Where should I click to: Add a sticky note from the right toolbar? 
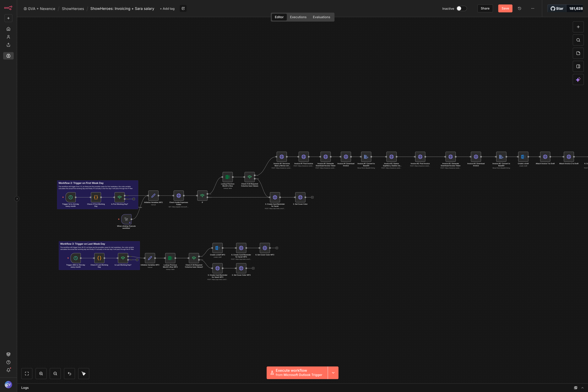(578, 53)
